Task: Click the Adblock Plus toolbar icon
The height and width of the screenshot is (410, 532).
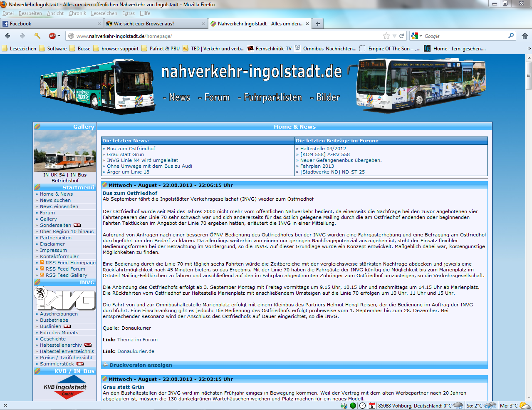Action: 52,36
